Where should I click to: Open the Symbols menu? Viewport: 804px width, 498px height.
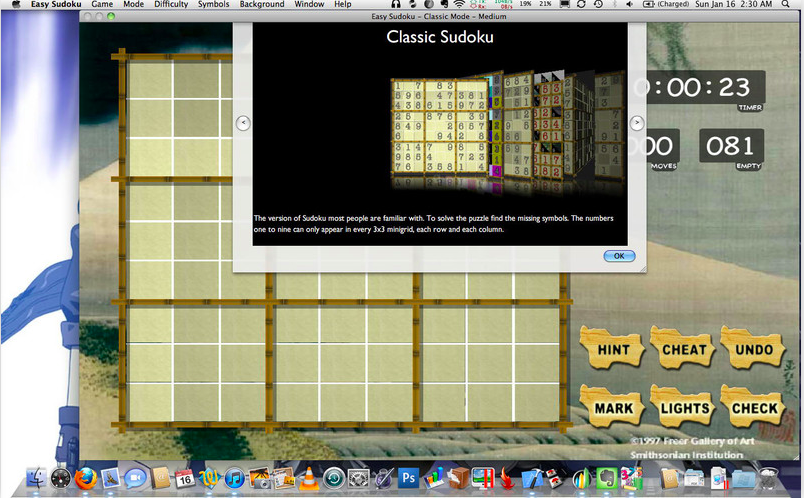pos(213,4)
